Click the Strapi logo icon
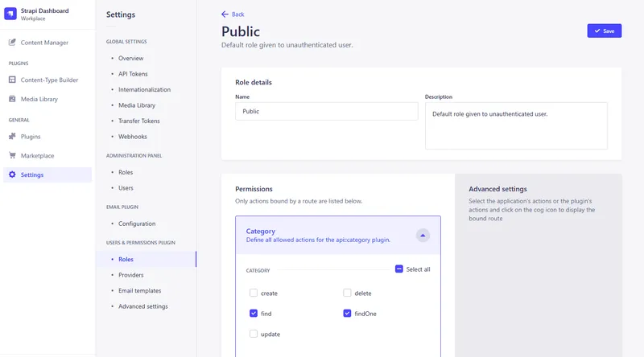Image resolution: width=644 pixels, height=357 pixels. click(x=12, y=14)
